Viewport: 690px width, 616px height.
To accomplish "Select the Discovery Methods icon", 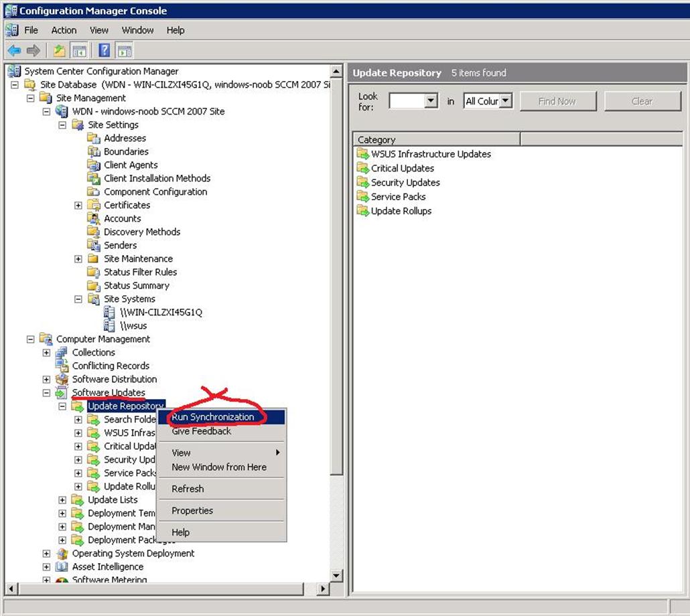I will pos(94,232).
